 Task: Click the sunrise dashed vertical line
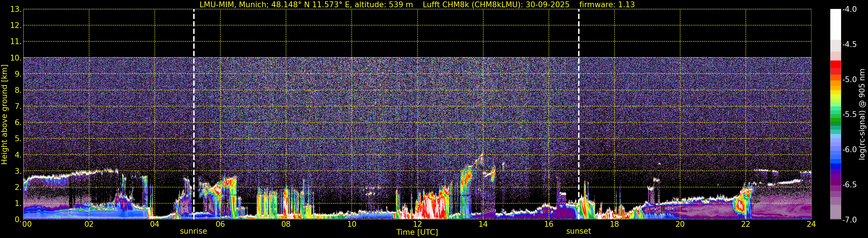coord(194,114)
